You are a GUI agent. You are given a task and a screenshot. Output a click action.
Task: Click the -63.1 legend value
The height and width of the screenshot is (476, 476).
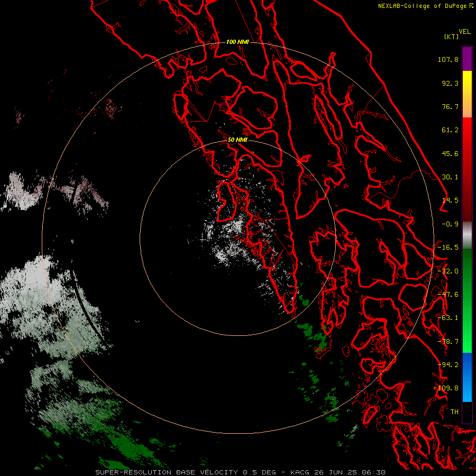pyautogui.click(x=448, y=318)
